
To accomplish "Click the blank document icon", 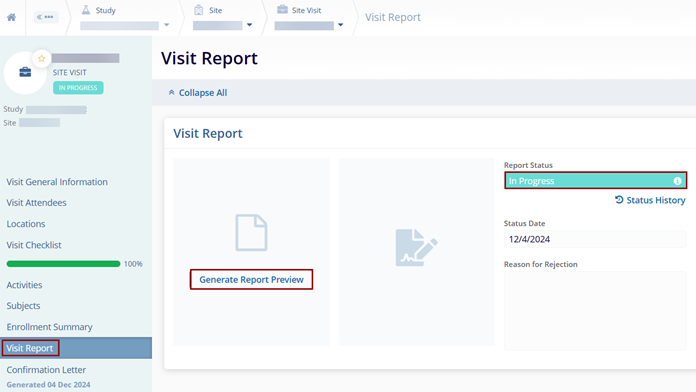I will pos(251,233).
